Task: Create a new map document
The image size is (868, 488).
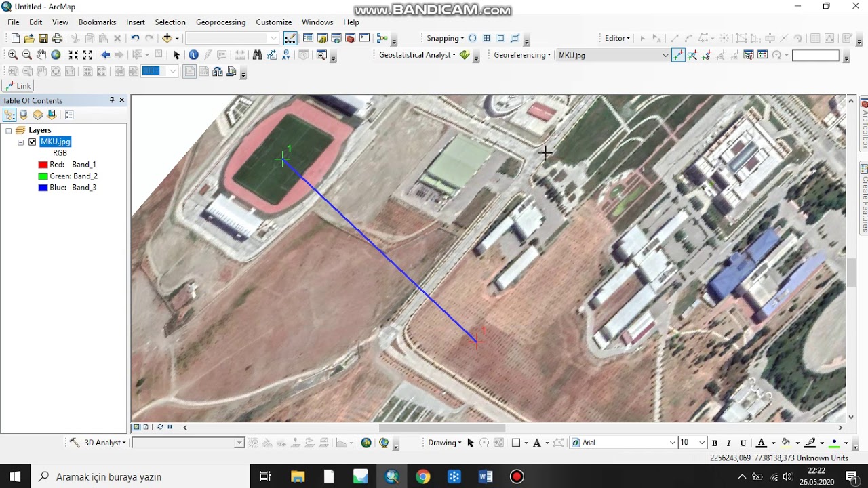Action: coord(15,39)
